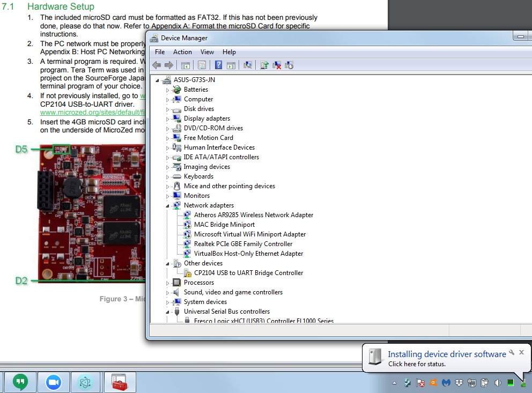Click Scan for hardware changes toolbar icon

[x=248, y=65]
